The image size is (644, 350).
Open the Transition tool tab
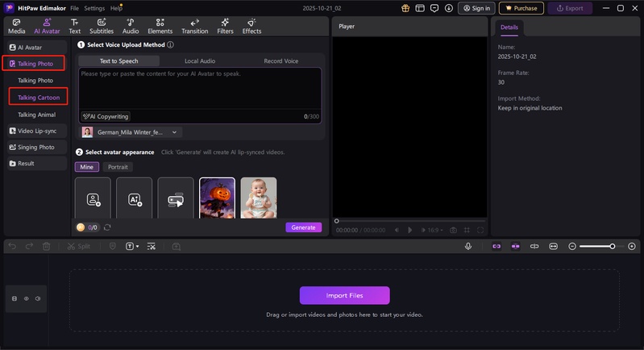[194, 26]
